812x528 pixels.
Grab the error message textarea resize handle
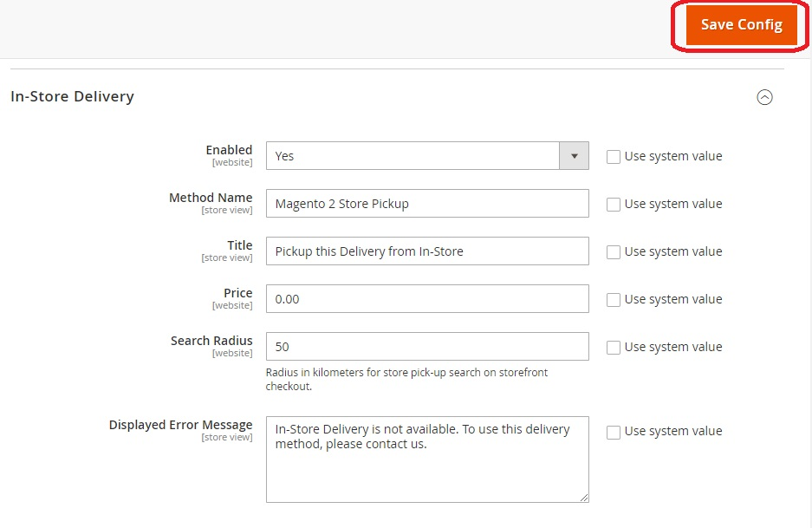point(584,498)
